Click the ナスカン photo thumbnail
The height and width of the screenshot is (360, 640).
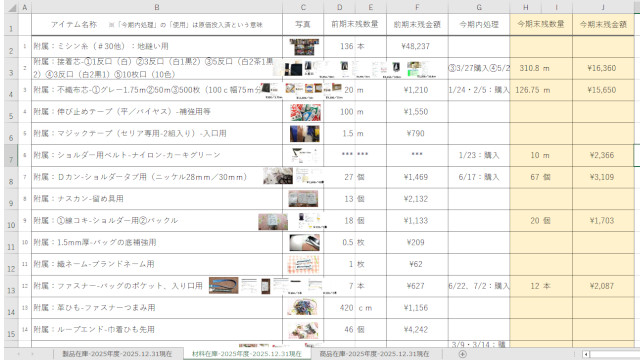pos(303,199)
